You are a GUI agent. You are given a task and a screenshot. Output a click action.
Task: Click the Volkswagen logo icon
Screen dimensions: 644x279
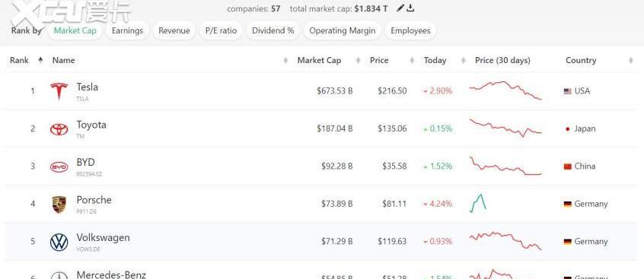pos(59,242)
